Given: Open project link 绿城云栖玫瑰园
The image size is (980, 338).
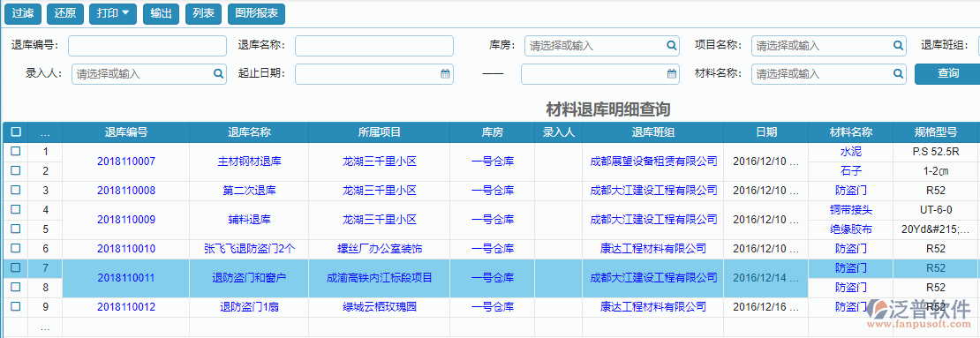Looking at the screenshot, I should (380, 307).
